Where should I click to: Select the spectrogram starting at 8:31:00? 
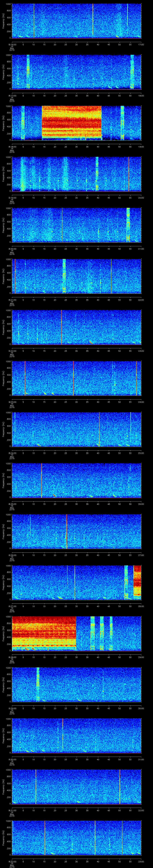76,786
